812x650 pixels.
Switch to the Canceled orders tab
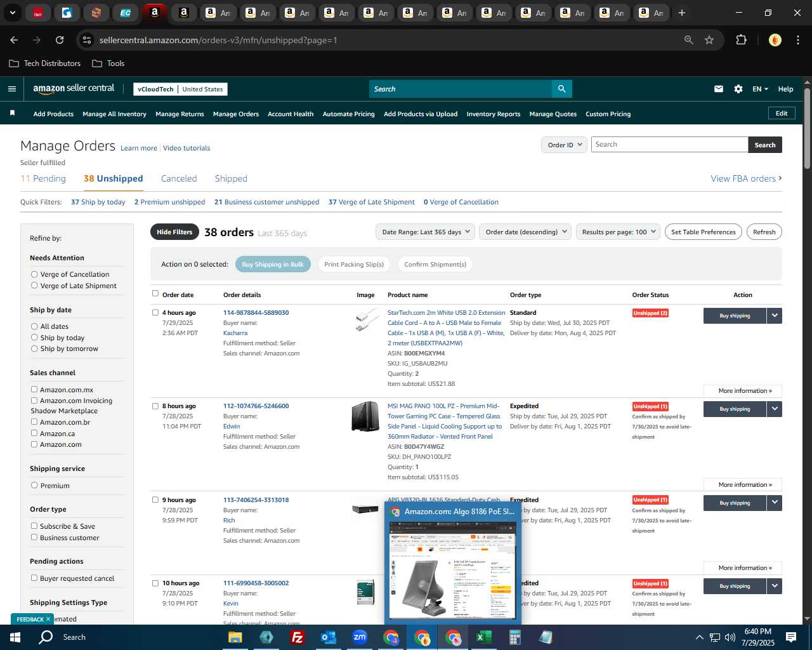click(179, 178)
